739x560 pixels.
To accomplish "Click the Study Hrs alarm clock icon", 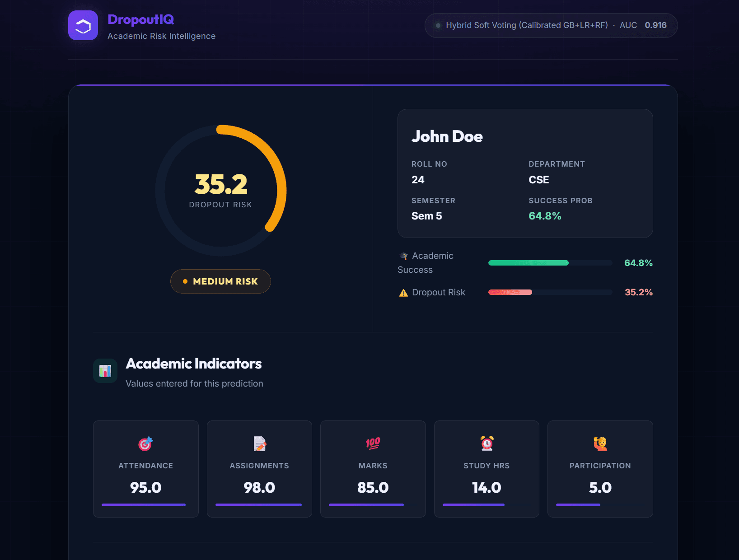I will click(x=486, y=443).
